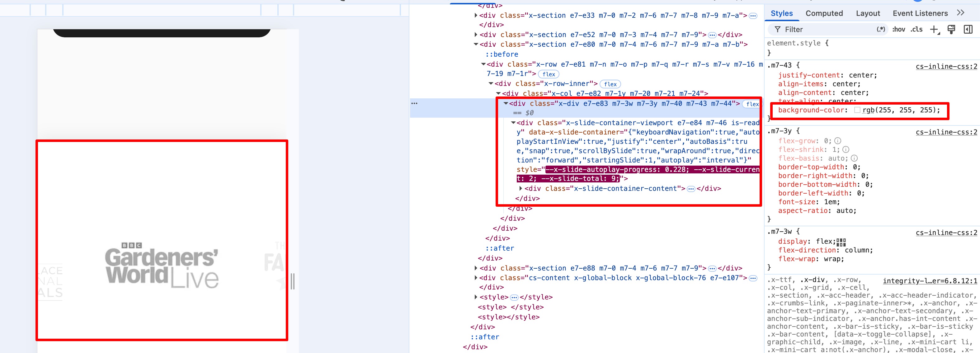Image resolution: width=980 pixels, height=353 pixels.
Task: Toggle the flex badge on the x-div e7-e83 element
Action: click(x=752, y=104)
